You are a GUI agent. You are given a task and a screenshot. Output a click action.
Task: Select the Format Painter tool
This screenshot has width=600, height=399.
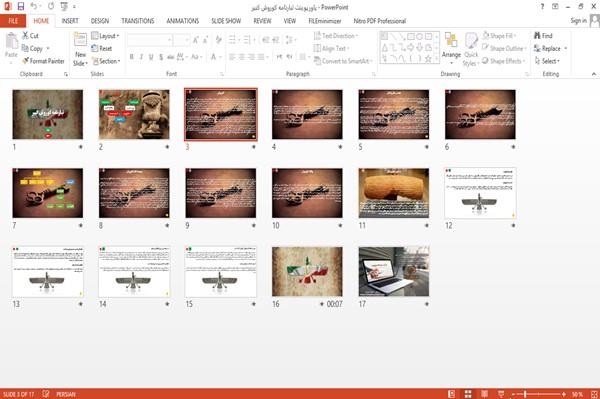(x=43, y=61)
